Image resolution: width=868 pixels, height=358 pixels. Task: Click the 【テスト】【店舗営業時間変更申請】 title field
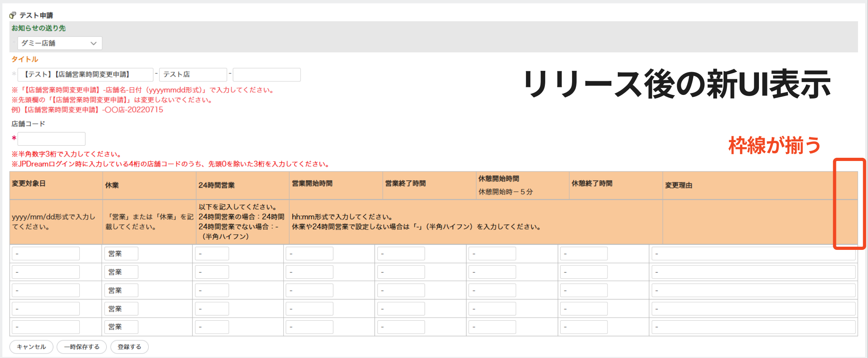coord(85,74)
